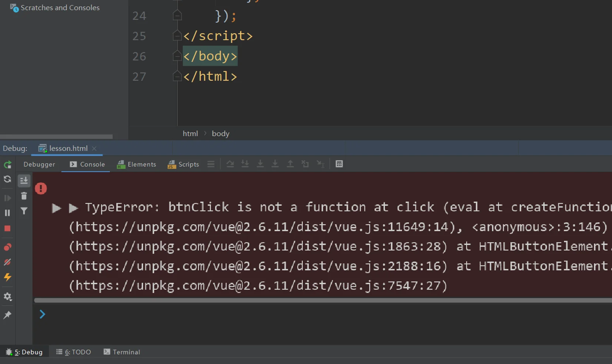
Task: Click the Force Step Into icon
Action: (x=260, y=164)
